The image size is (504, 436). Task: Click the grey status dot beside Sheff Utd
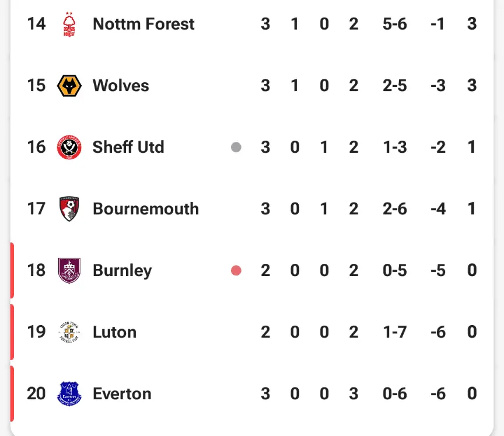(236, 147)
